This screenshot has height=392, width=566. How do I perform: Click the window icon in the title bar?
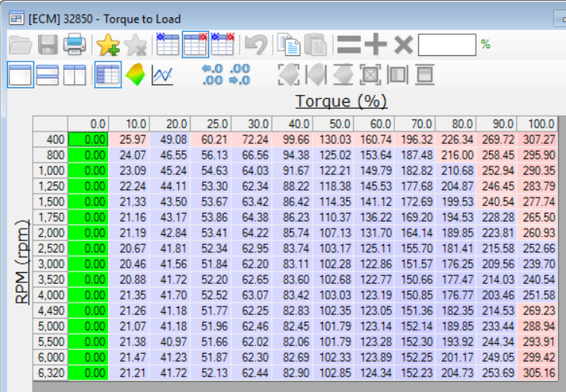(16, 18)
